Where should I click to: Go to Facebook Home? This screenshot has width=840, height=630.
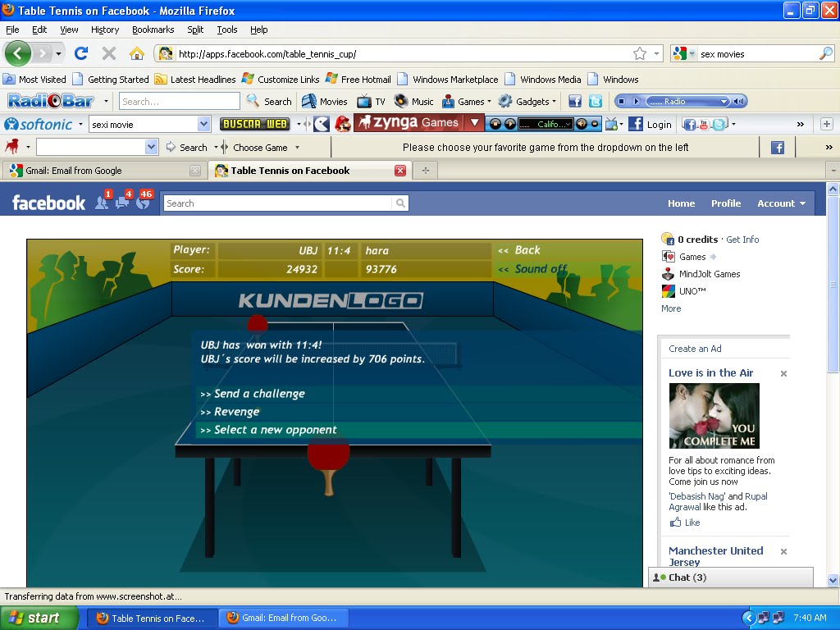[x=681, y=203]
